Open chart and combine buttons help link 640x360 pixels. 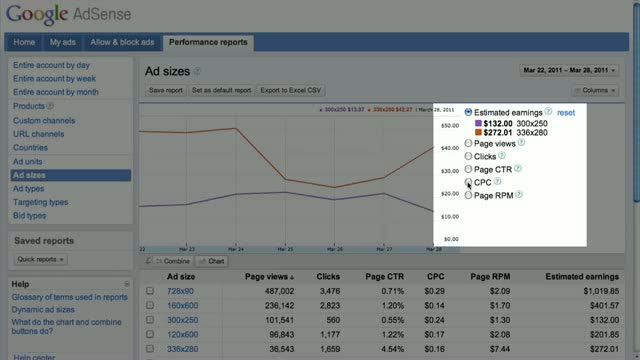tap(67, 327)
